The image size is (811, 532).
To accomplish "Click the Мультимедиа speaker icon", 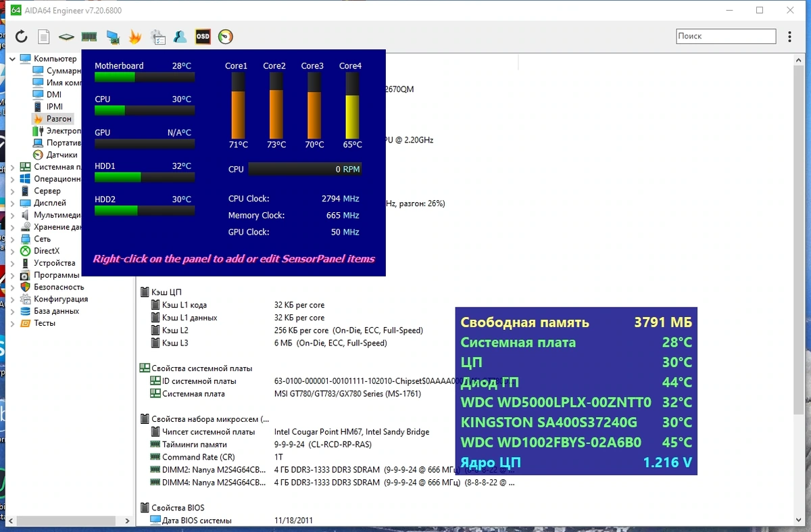I will [x=25, y=215].
